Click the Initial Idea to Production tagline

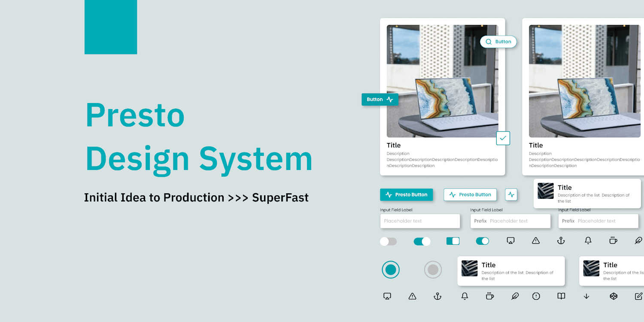(196, 197)
